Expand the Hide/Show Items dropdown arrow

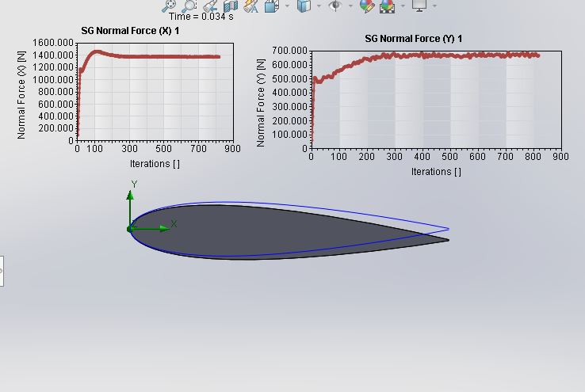pos(350,6)
